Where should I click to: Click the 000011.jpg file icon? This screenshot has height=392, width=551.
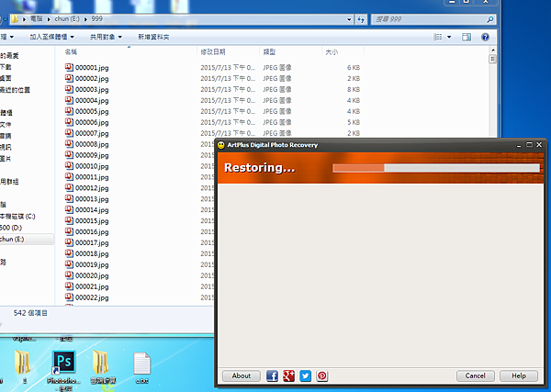coord(69,176)
